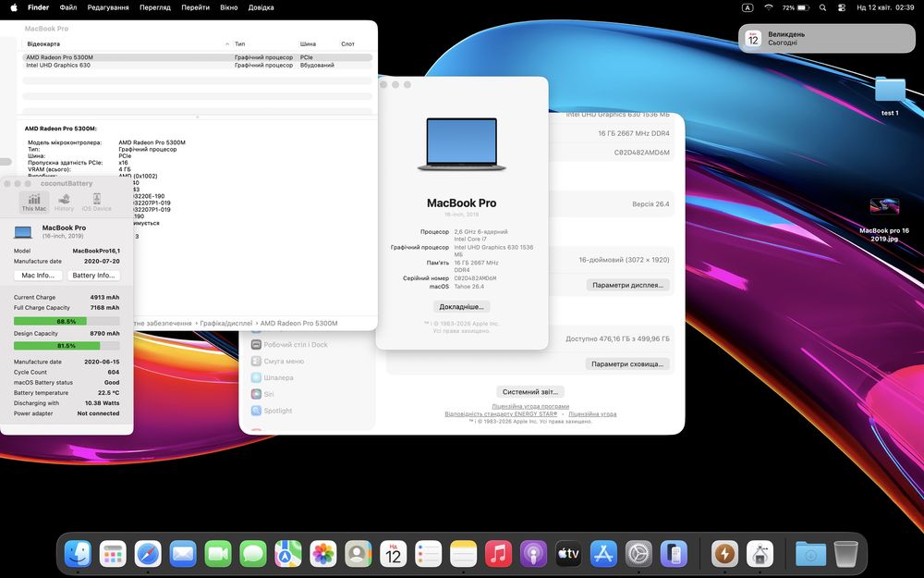924x578 pixels.
Task: Select test 1 folder on desktop
Action: 890,96
